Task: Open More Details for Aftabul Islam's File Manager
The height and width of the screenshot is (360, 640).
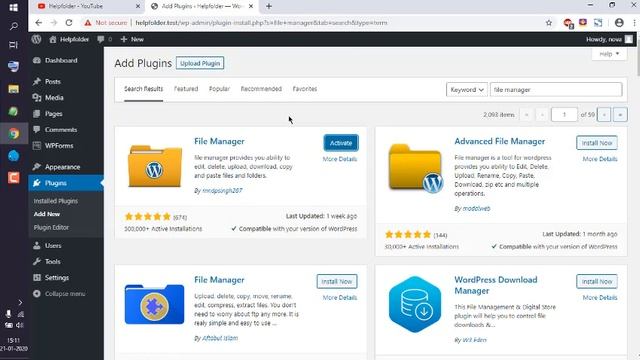Action: [340, 298]
